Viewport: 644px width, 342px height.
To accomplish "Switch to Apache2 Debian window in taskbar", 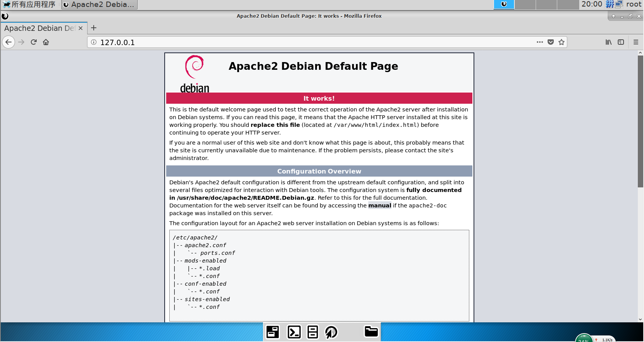I will pyautogui.click(x=99, y=5).
